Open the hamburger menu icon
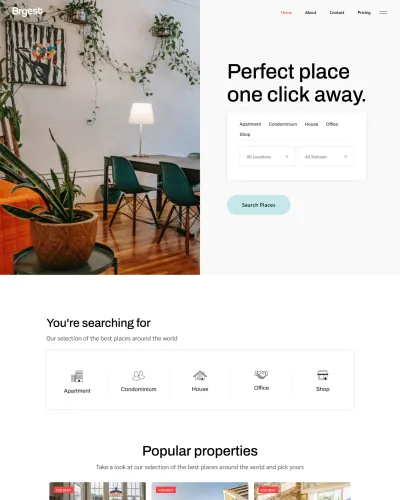The height and width of the screenshot is (500, 400). 383,13
